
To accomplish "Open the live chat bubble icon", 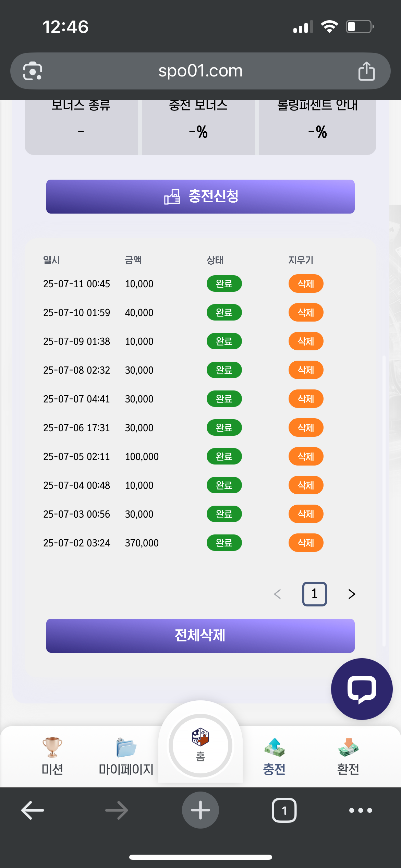I will [362, 689].
